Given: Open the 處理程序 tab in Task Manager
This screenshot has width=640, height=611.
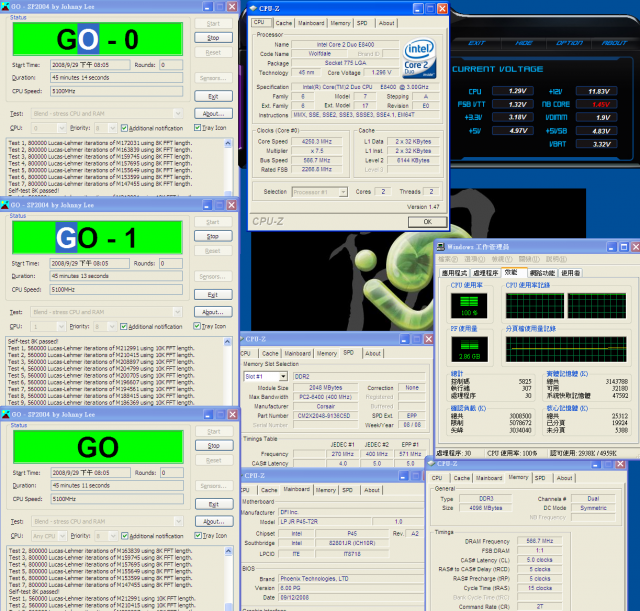Looking at the screenshot, I should click(x=485, y=273).
